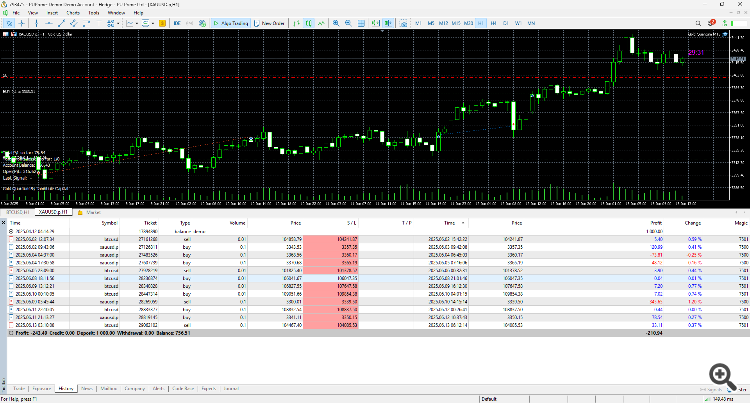Image resolution: width=750 pixels, height=403 pixels.
Task: Set timeframe to M30
Action: (x=468, y=23)
